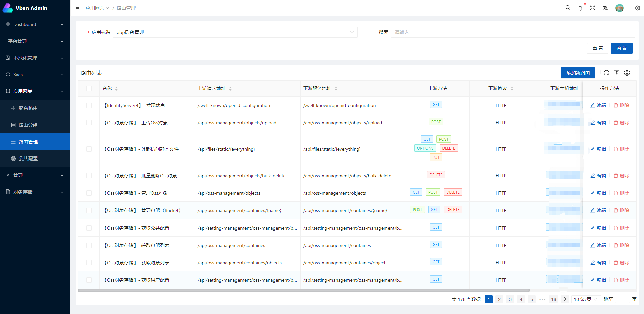Focus the 搜索 input field
This screenshot has width=644, height=314.
pyautogui.click(x=513, y=32)
